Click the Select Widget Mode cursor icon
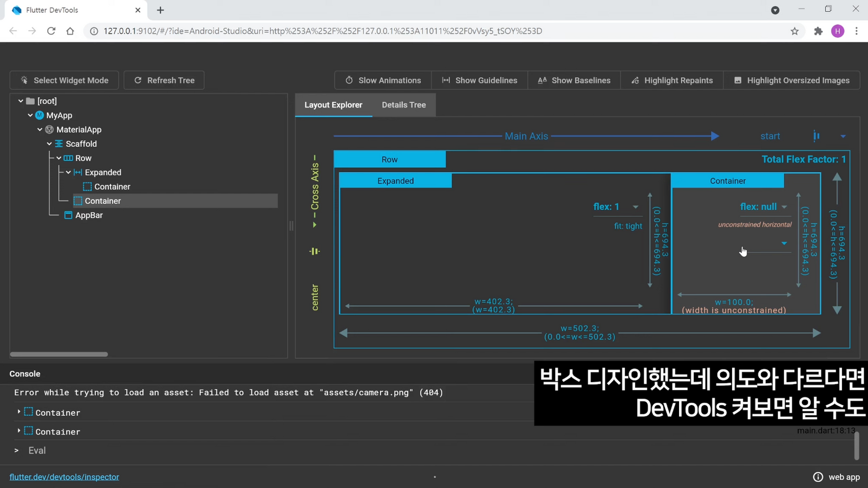 [x=24, y=80]
